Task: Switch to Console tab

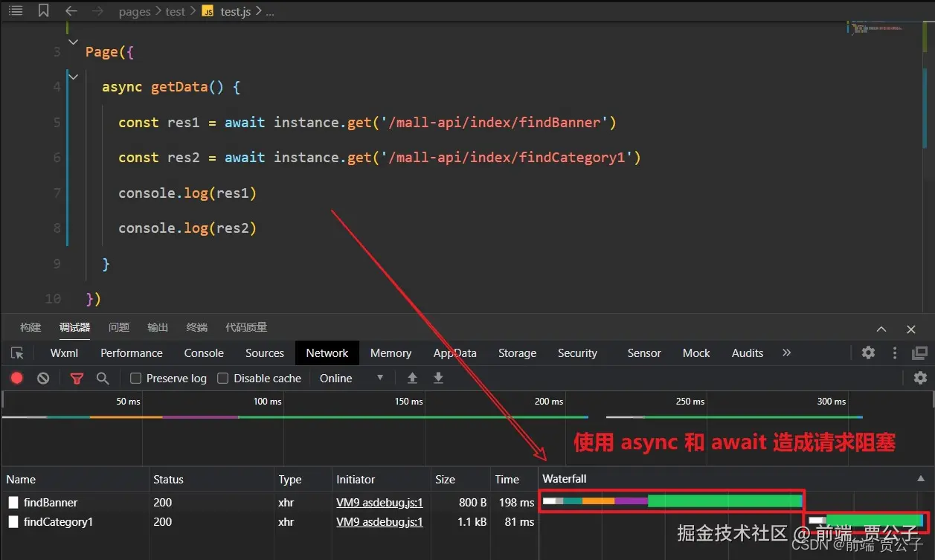Action: (204, 353)
